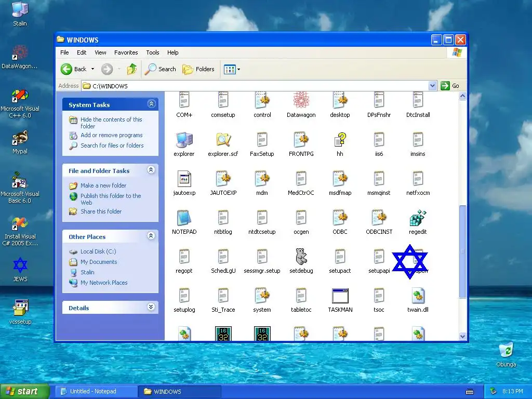Image resolution: width=532 pixels, height=399 pixels.
Task: Toggle the Folders pane button
Action: pyautogui.click(x=198, y=69)
